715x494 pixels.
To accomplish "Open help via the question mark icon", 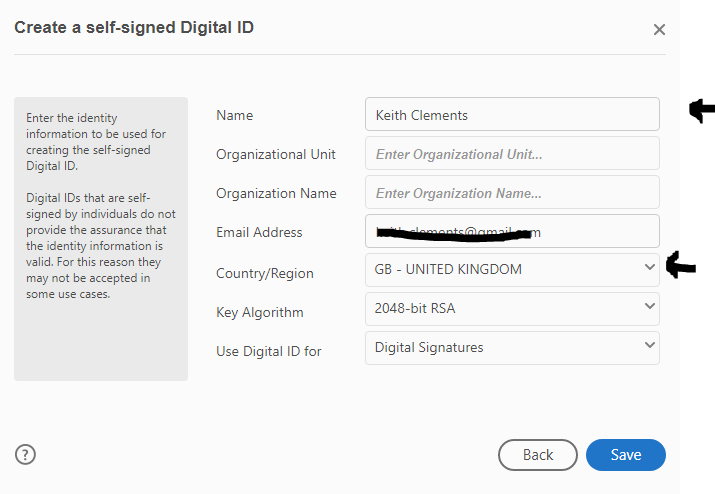I will [25, 454].
